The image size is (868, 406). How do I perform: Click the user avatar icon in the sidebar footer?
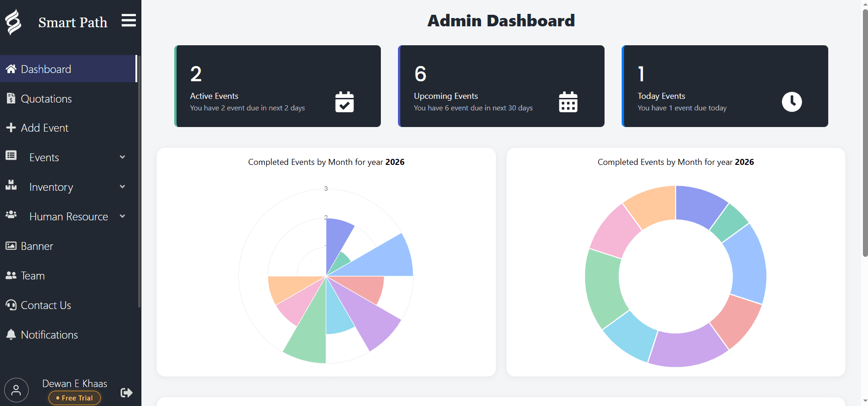(x=16, y=390)
